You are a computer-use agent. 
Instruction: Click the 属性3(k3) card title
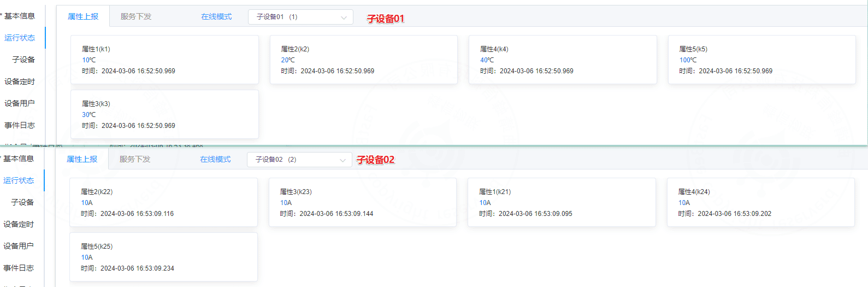pos(96,104)
